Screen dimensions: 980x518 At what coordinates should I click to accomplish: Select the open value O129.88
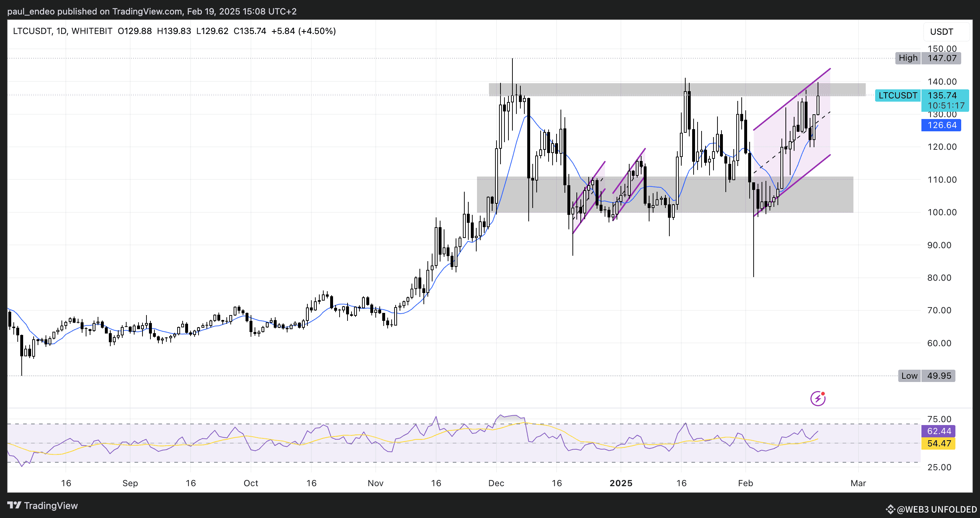(135, 31)
